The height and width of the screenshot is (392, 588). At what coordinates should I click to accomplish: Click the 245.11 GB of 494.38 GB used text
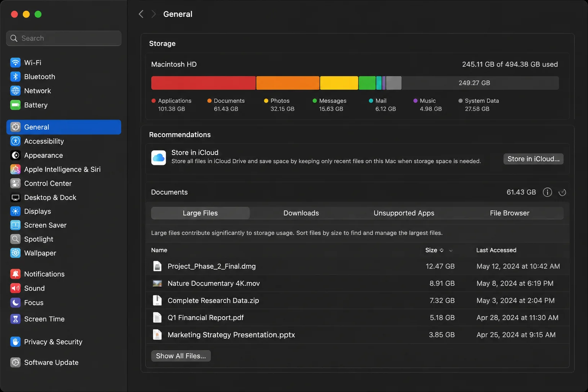point(510,64)
